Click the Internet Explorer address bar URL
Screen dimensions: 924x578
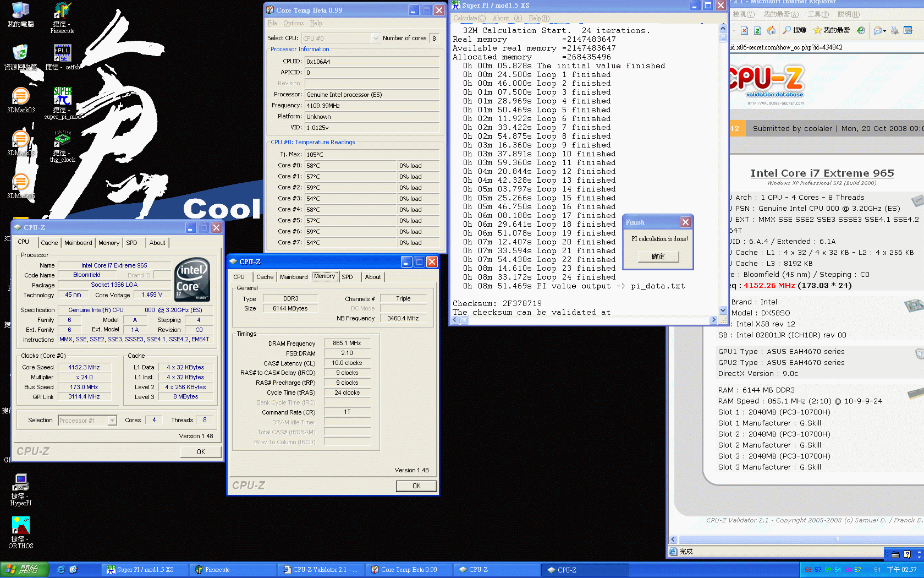click(786, 47)
